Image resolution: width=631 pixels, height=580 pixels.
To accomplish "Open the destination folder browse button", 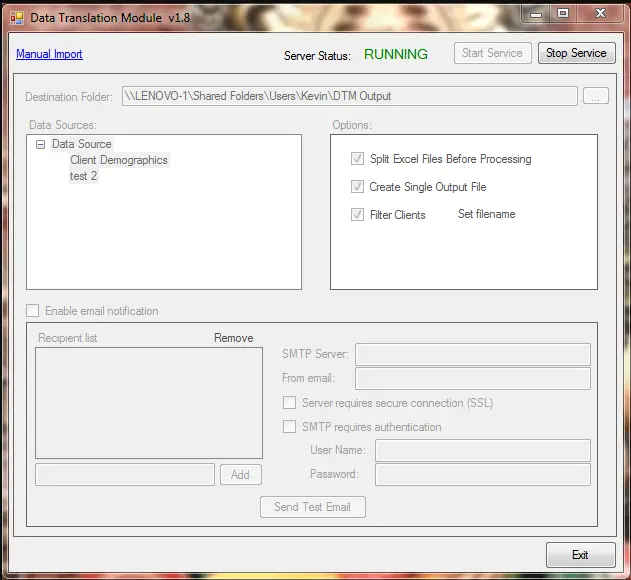I will pos(596,96).
